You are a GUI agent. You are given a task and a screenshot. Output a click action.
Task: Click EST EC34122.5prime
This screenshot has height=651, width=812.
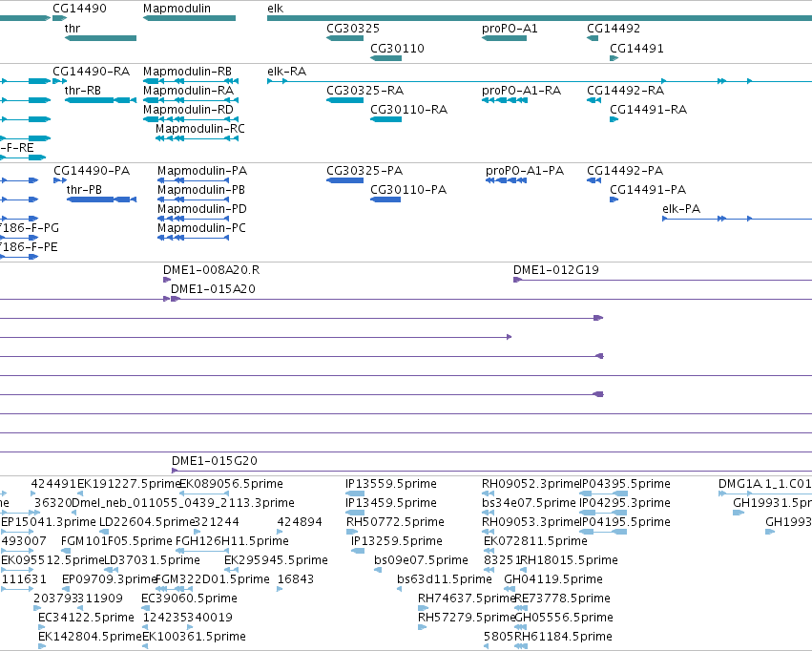point(86,618)
